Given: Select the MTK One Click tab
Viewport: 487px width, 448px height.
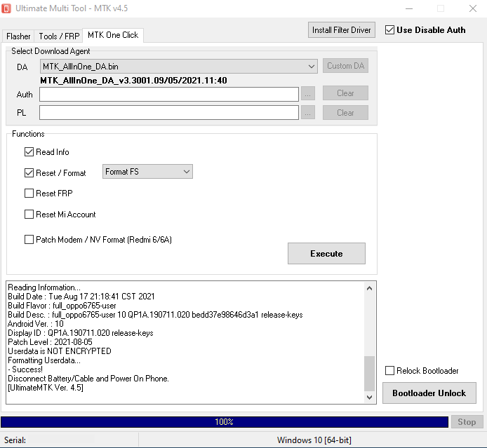Looking at the screenshot, I should coord(113,35).
